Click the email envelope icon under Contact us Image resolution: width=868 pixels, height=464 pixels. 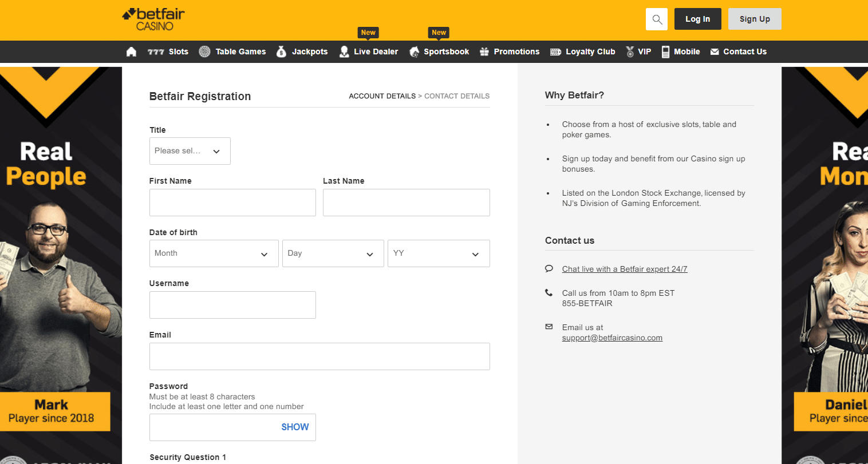(x=549, y=327)
